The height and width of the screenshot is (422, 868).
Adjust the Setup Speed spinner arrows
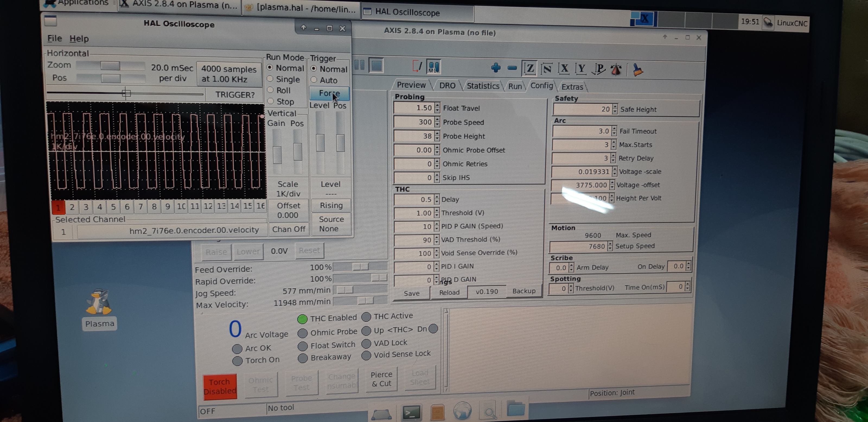(610, 246)
